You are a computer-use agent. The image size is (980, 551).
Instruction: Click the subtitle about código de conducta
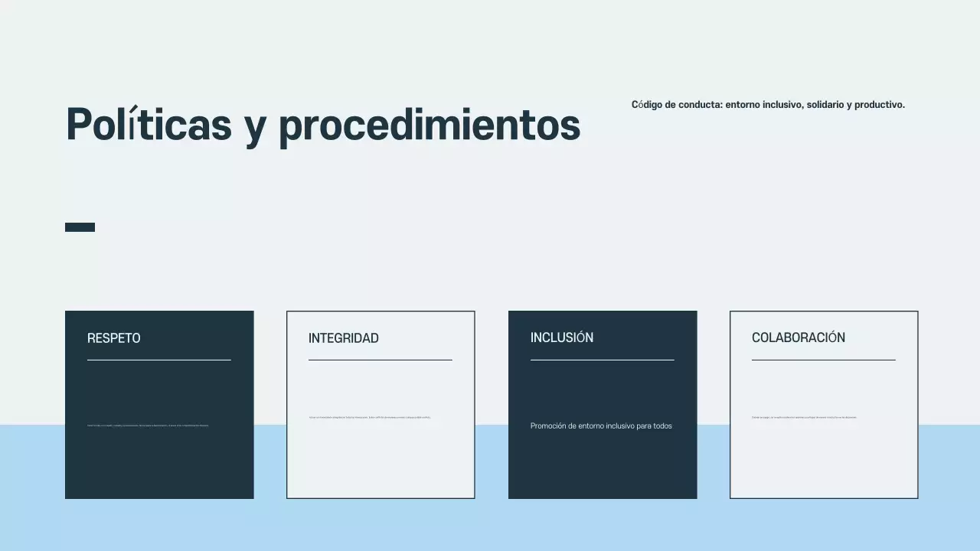click(x=768, y=104)
